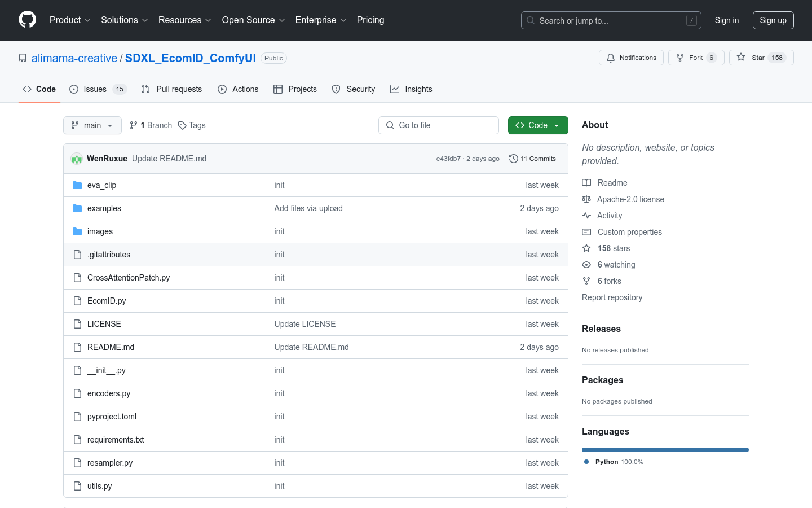Click the tag icon beside Tags
Image resolution: width=812 pixels, height=508 pixels.
(182, 125)
